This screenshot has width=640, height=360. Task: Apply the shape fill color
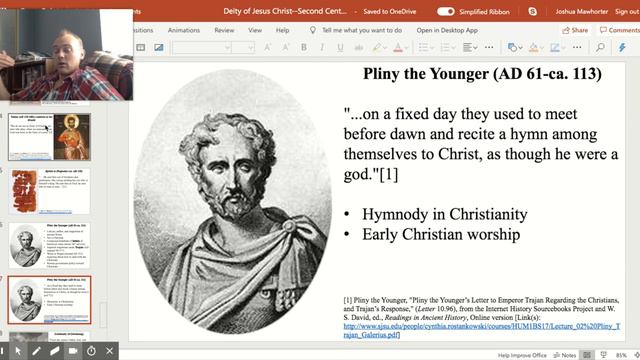[x=533, y=48]
